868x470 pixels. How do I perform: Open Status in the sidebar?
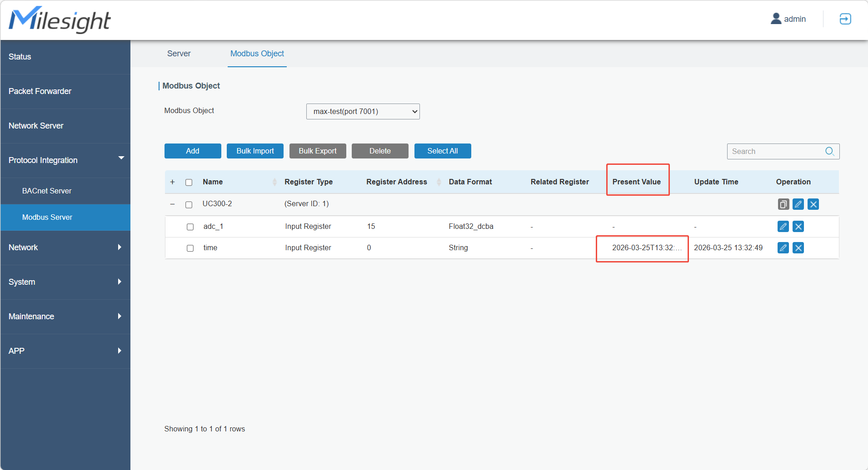(x=65, y=57)
